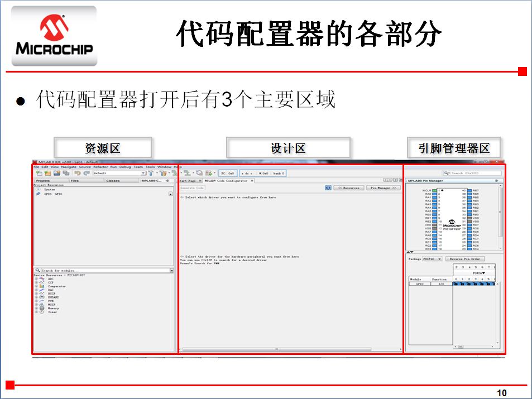Click the GPIO::GPIO remove button

point(171,194)
